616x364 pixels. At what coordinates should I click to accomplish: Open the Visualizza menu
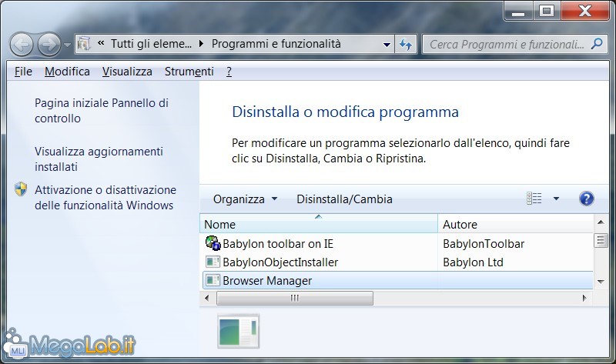point(127,72)
